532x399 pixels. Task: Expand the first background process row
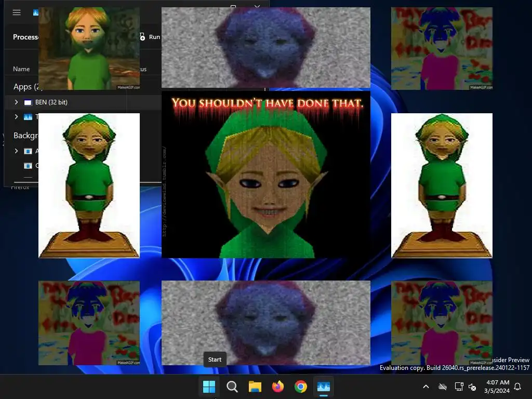pos(16,151)
